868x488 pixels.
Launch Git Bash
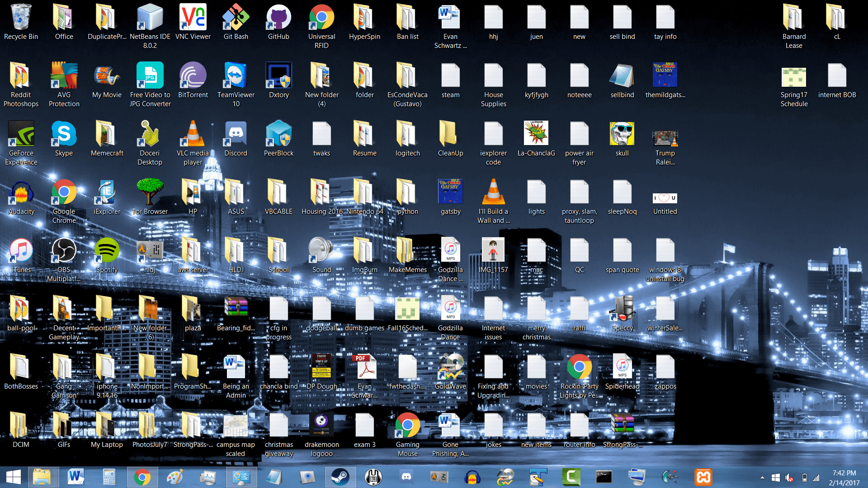[236, 18]
